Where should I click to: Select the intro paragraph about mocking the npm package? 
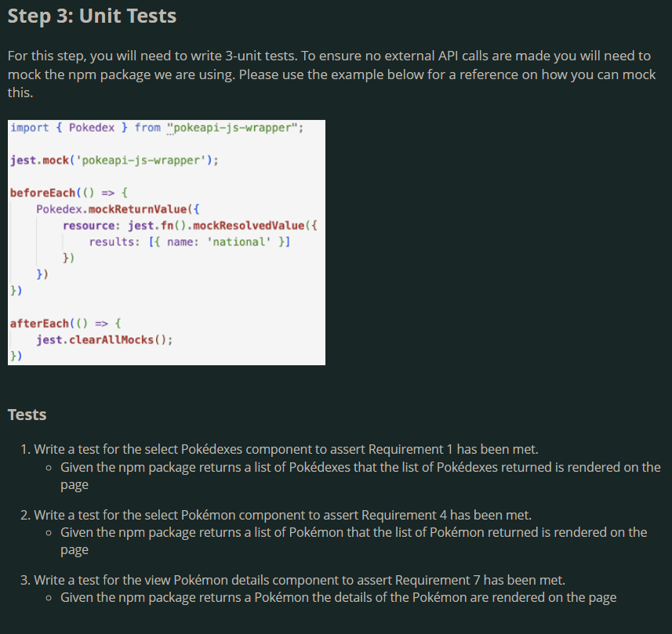click(x=329, y=74)
